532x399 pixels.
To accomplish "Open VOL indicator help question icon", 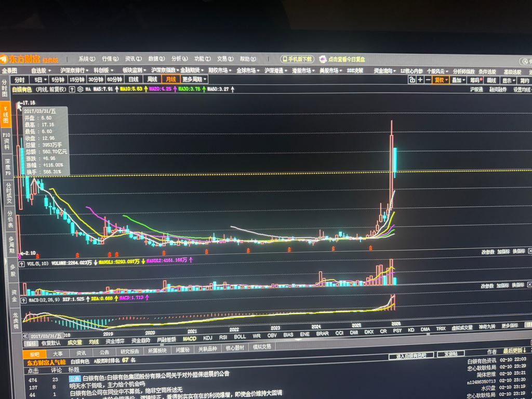I will point(22,264).
